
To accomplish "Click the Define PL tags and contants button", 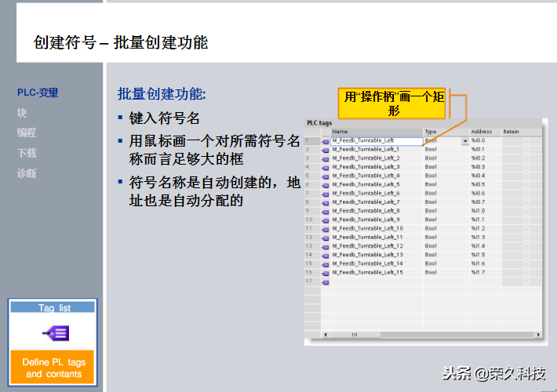I will click(53, 368).
